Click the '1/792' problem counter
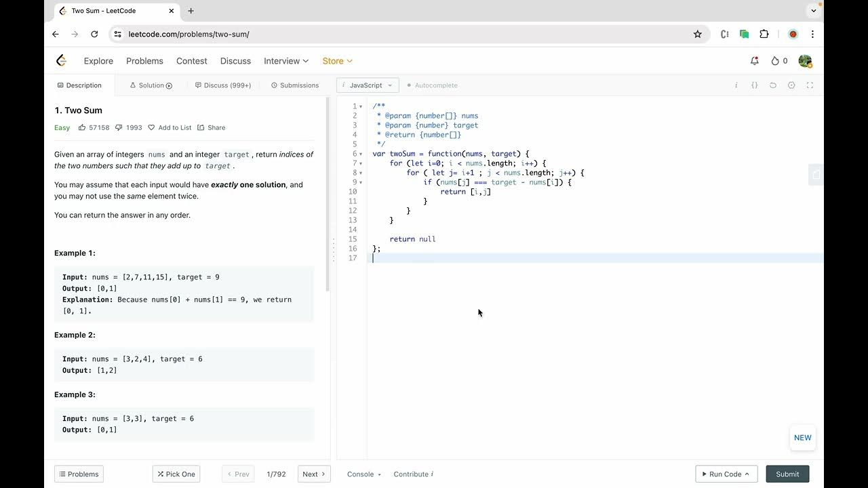This screenshot has width=868, height=488. pyautogui.click(x=276, y=474)
